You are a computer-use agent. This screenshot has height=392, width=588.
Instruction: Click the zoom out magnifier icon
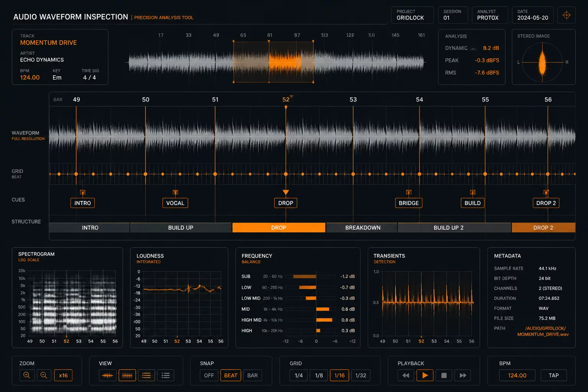coord(44,375)
